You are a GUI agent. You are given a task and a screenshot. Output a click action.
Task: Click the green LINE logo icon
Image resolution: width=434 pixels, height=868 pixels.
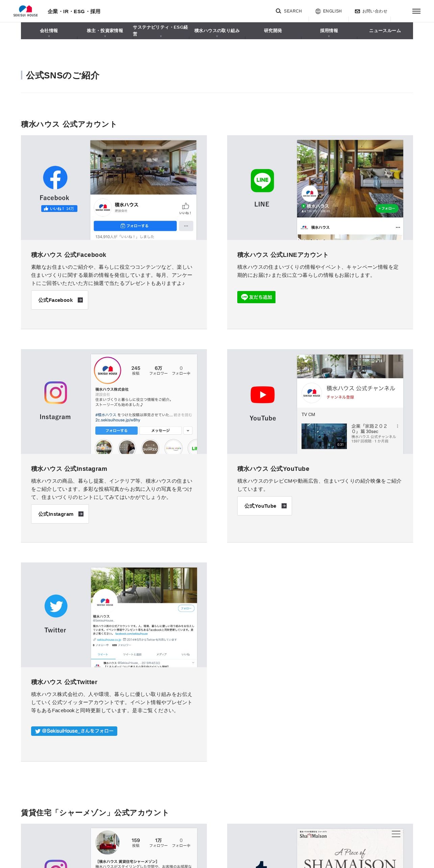coord(262,180)
